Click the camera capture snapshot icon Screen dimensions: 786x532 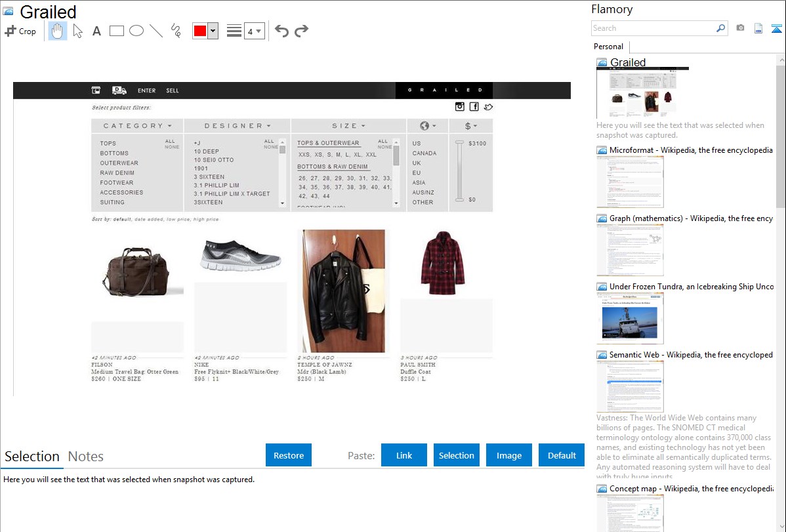coord(740,28)
